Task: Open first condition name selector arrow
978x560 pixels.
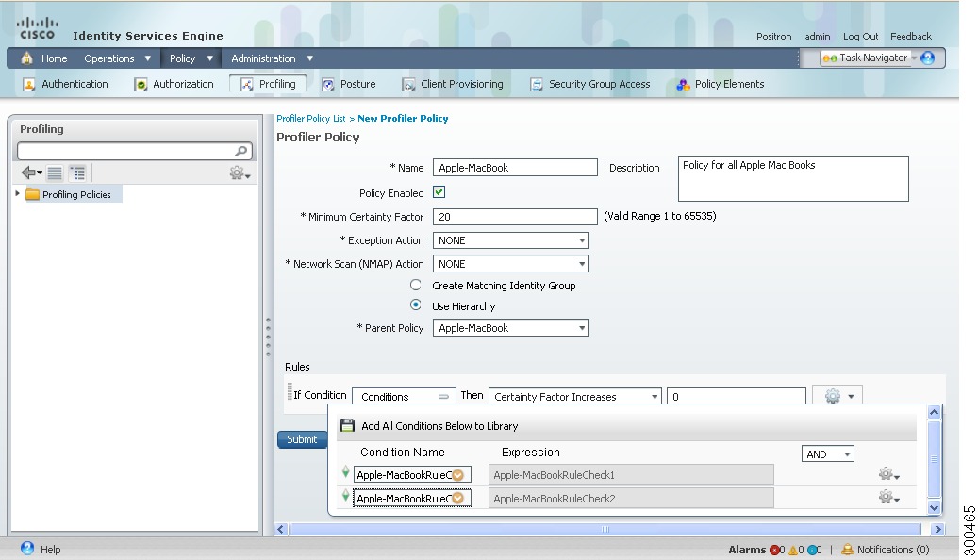Action: coord(458,475)
